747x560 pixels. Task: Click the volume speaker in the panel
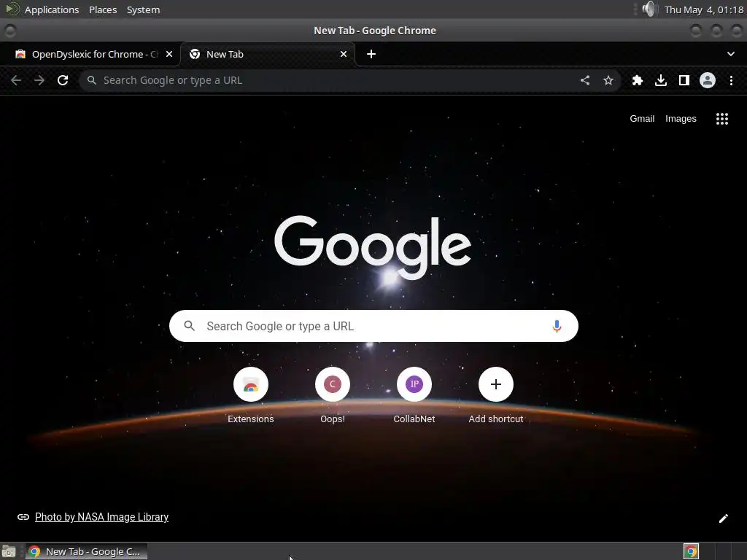pyautogui.click(x=649, y=9)
